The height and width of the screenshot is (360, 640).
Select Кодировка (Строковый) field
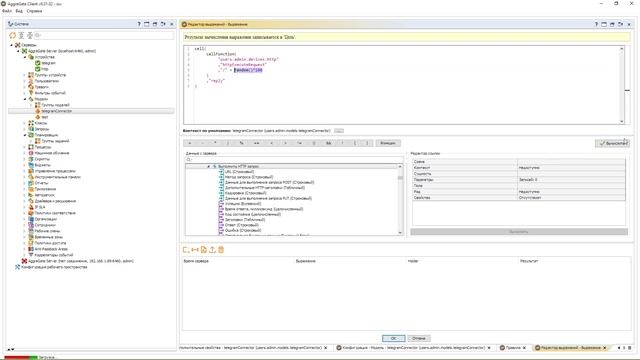[245, 193]
